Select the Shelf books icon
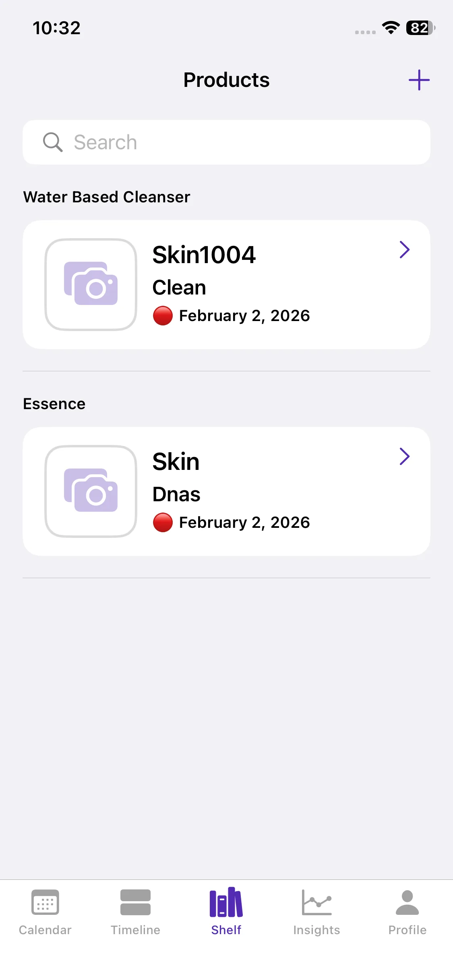The width and height of the screenshot is (453, 980). 226,902
